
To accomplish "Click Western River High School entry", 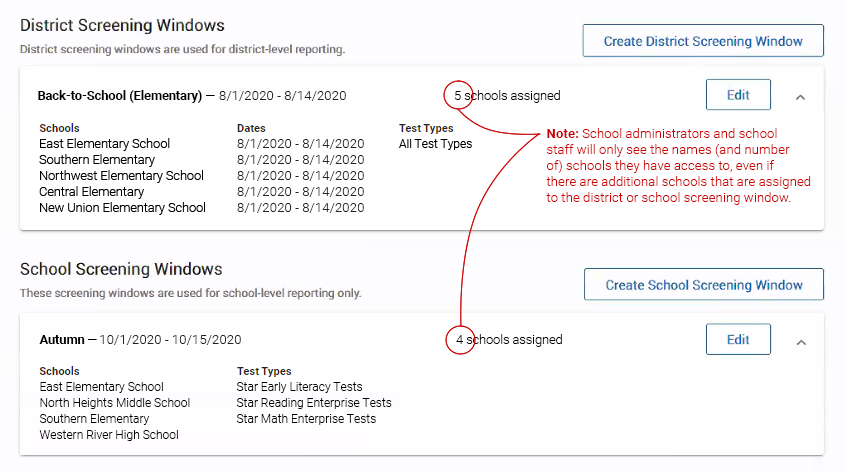I will point(109,435).
